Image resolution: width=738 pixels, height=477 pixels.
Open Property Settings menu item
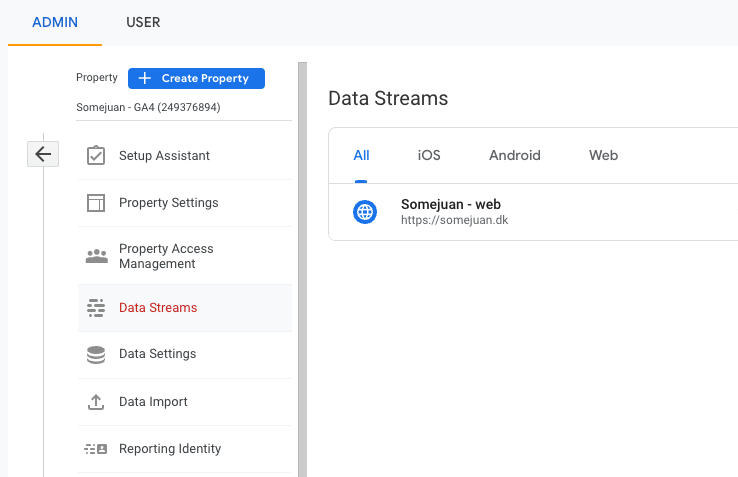168,203
